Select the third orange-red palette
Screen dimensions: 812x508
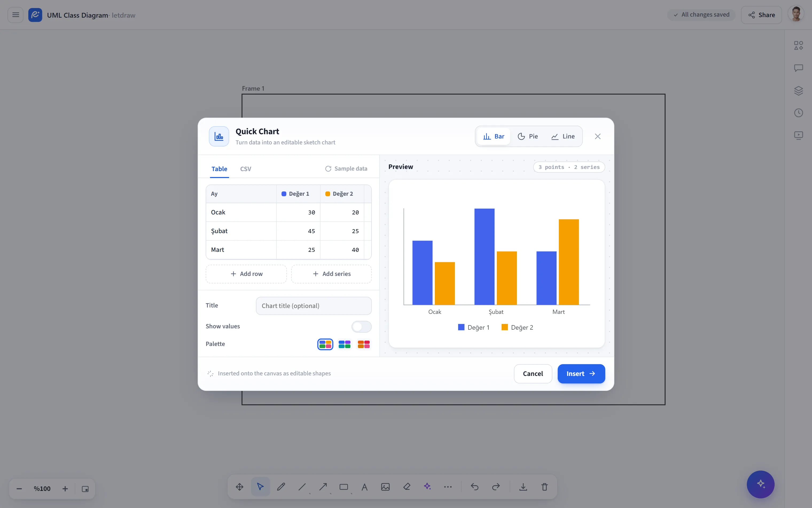coord(364,344)
